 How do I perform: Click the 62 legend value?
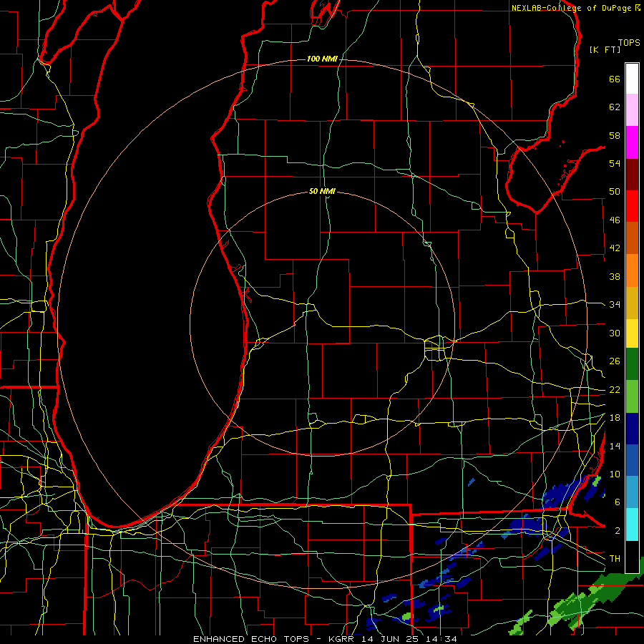pyautogui.click(x=615, y=107)
